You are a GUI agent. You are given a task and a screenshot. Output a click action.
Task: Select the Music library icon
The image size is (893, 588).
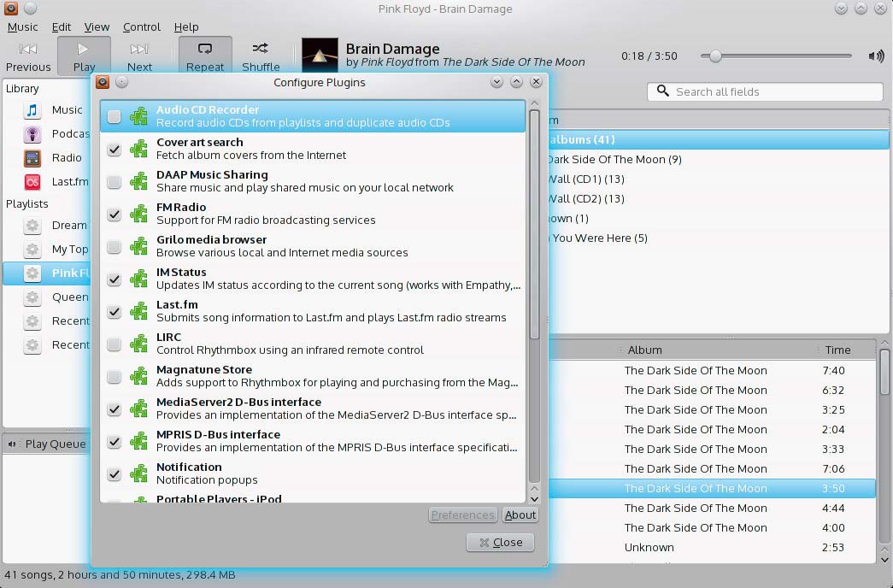tap(32, 110)
